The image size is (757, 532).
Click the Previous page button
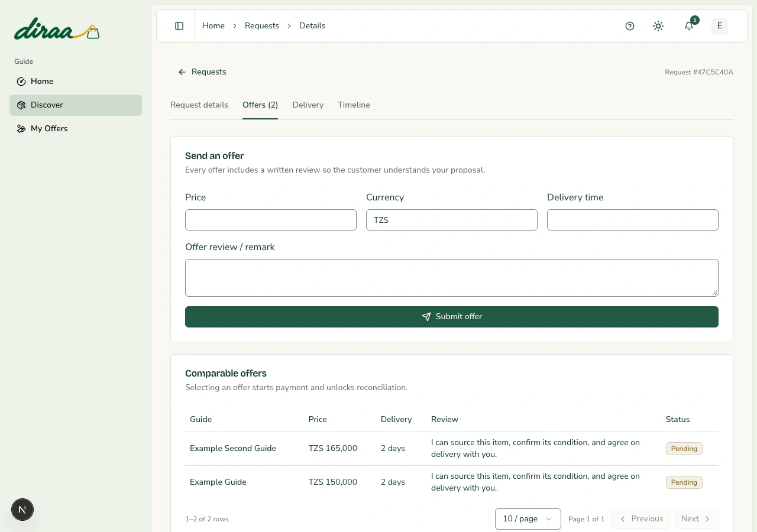(641, 519)
